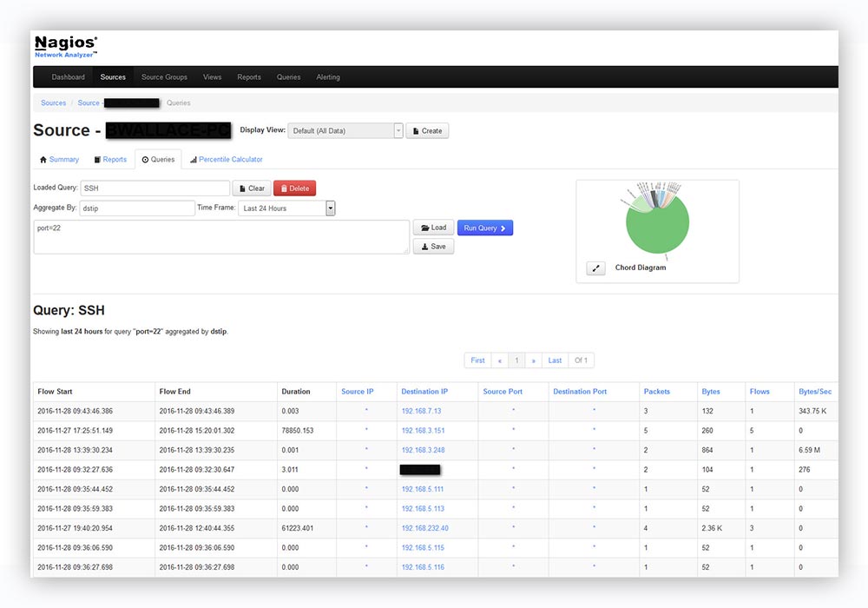Open the Dashboard menu item
Screen dimensions: 868x608
pyautogui.click(x=68, y=77)
